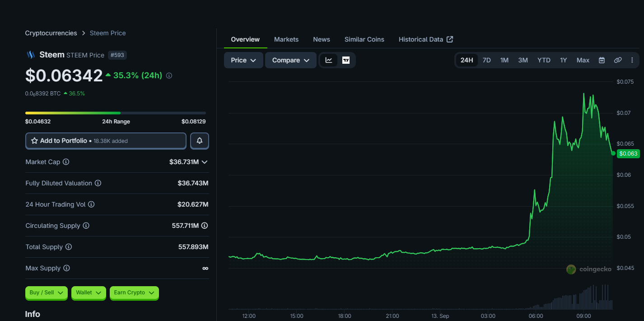This screenshot has height=321, width=644.
Task: Click the 13. Sep date axis label
Action: pyautogui.click(x=440, y=316)
